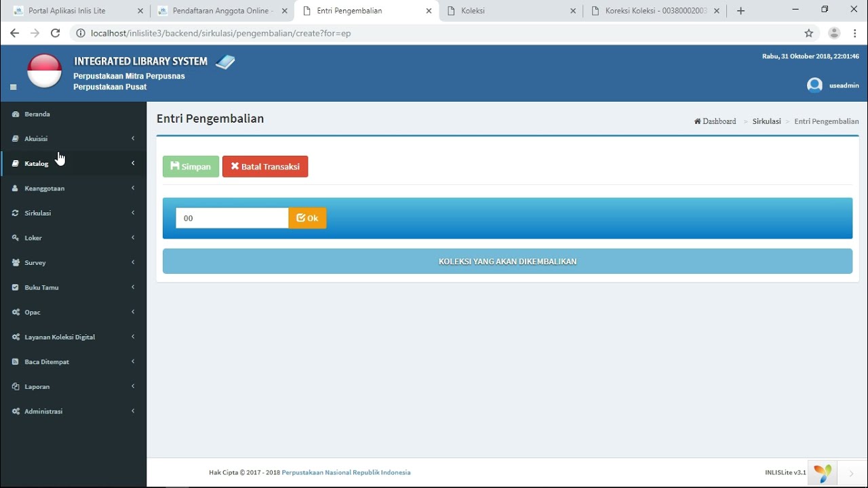
Task: Open the Sirkulasi breadcrumb link
Action: pyautogui.click(x=766, y=121)
